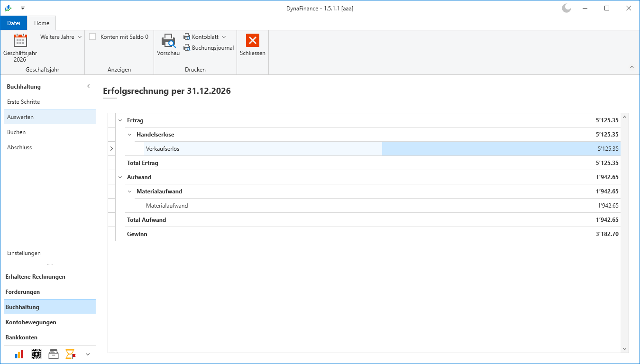640x364 pixels.
Task: Switch to Erhaltene Rechnungen module
Action: click(x=50, y=277)
